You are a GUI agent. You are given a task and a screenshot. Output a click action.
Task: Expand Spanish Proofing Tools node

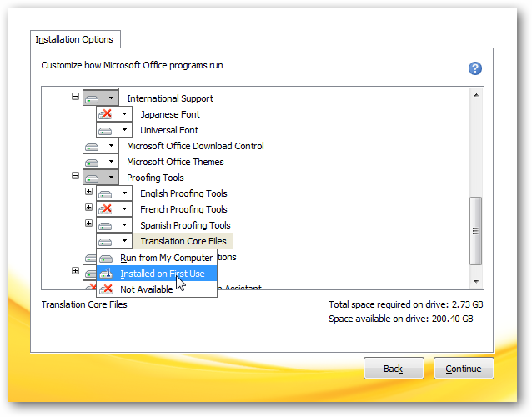pyautogui.click(x=88, y=223)
